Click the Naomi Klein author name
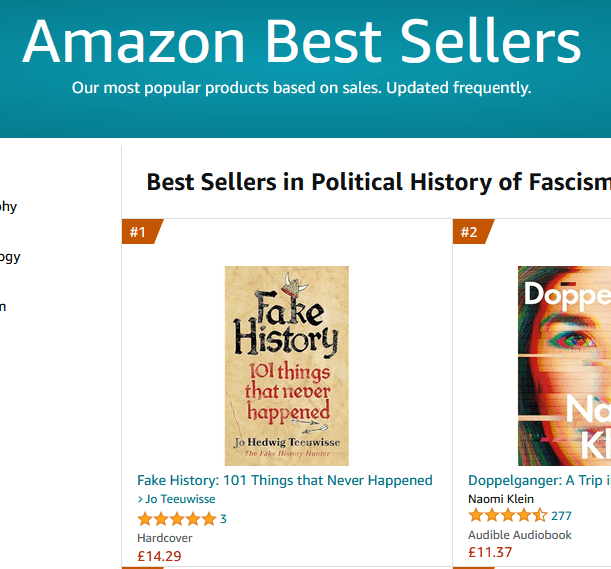This screenshot has width=611, height=569. (501, 498)
